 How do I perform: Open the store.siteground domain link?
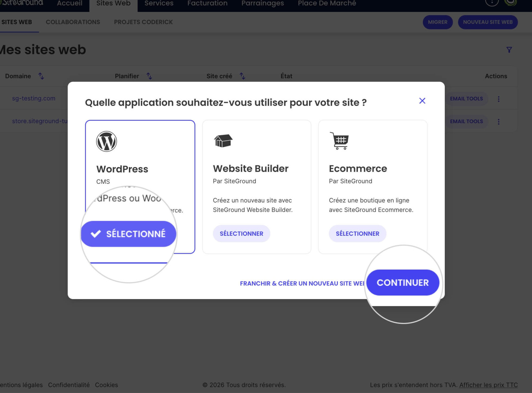coord(40,121)
